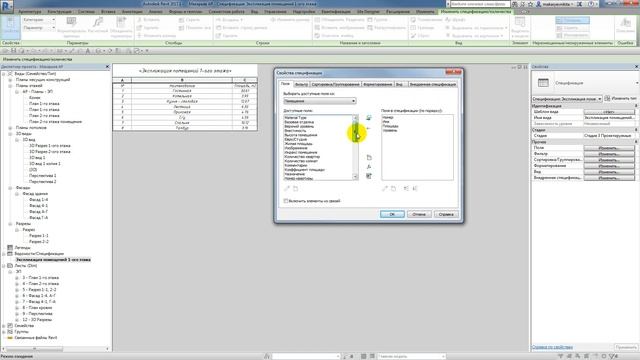
Task: Click the remove parameter red arrow icon
Action: [369, 128]
